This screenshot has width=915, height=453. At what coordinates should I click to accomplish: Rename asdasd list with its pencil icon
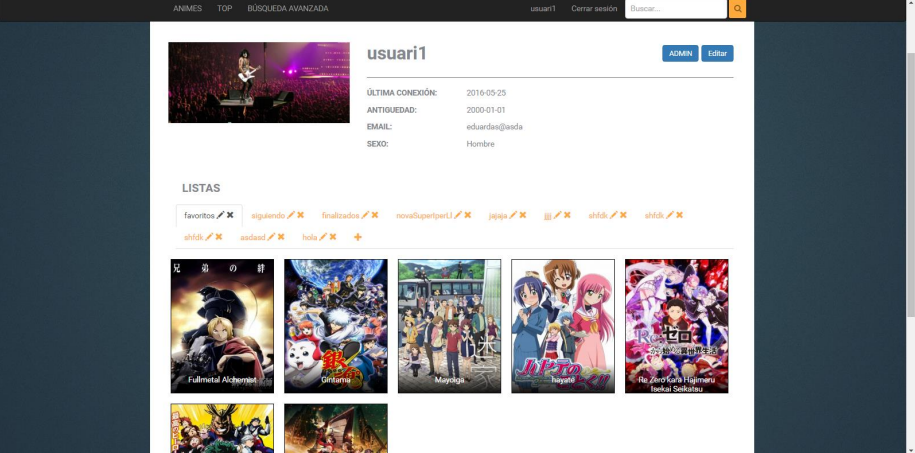pos(271,237)
